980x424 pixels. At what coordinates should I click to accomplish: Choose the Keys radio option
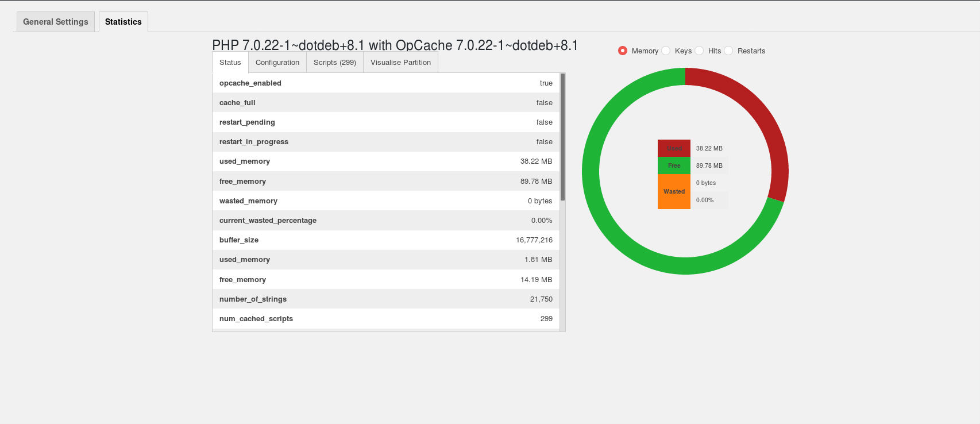pos(666,51)
